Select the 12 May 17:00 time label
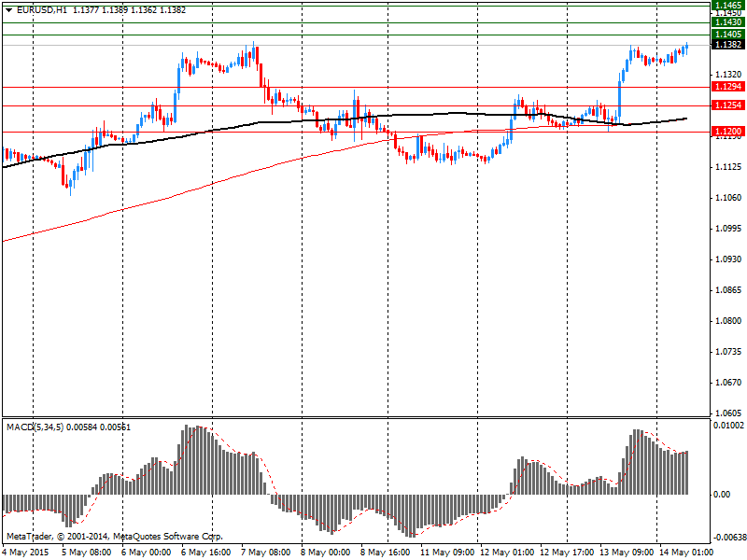Image resolution: width=747 pixels, height=560 pixels. [567, 553]
